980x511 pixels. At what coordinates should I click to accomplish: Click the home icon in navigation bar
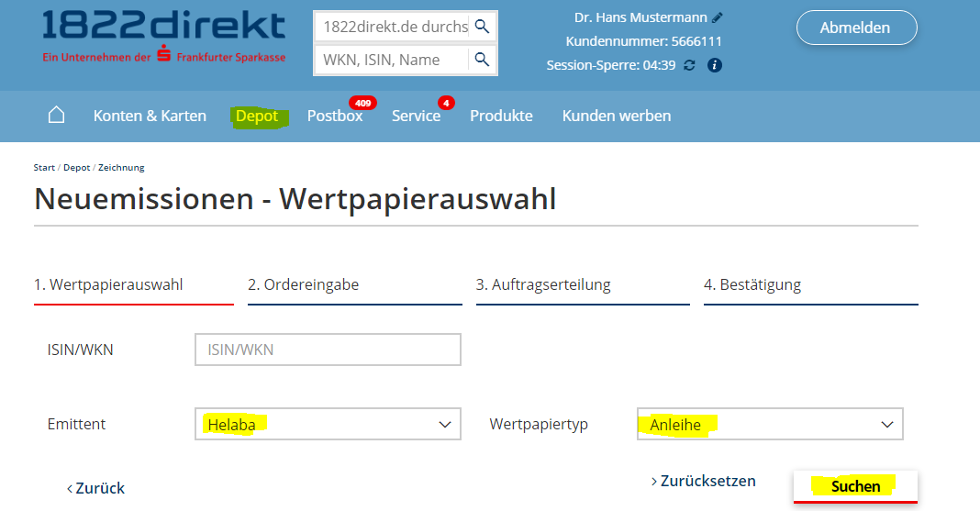[x=56, y=115]
